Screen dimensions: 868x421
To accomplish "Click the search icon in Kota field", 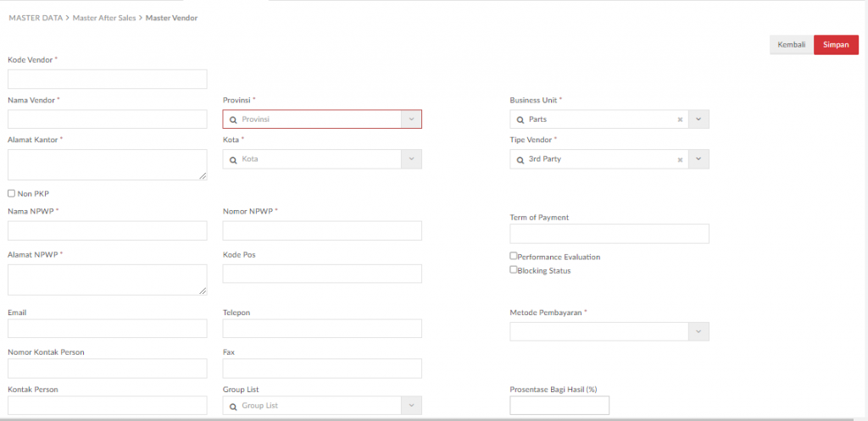I will pyautogui.click(x=233, y=159).
